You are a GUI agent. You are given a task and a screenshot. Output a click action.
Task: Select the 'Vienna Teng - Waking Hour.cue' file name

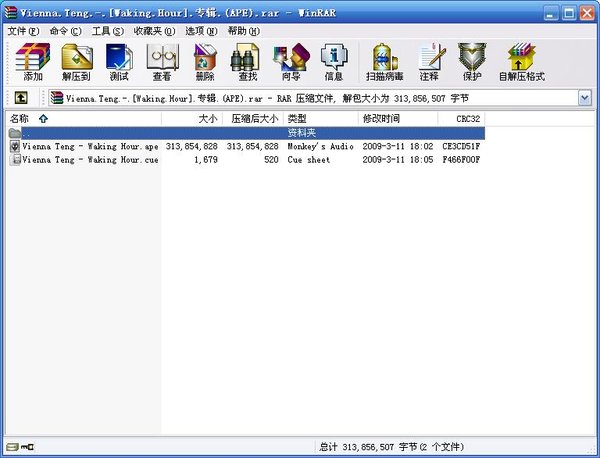point(90,160)
